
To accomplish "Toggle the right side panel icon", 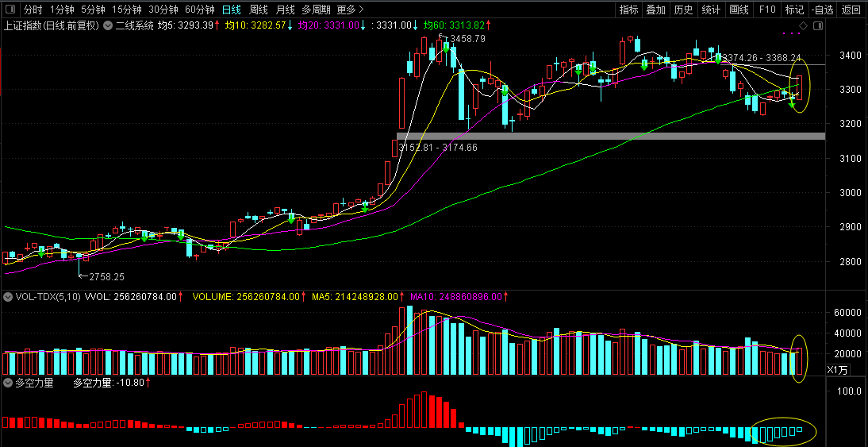I will [818, 25].
